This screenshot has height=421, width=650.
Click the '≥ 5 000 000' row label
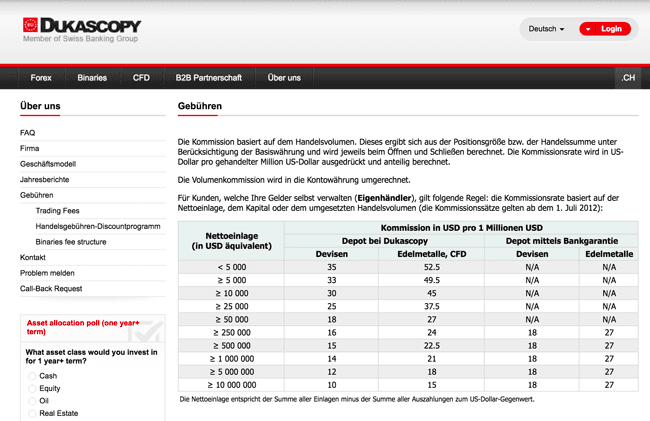[x=232, y=372]
